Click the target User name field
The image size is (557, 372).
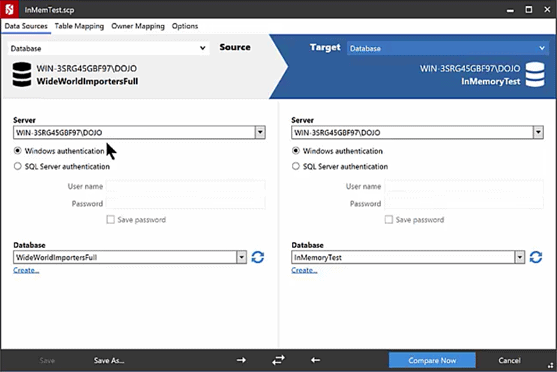[x=464, y=186]
